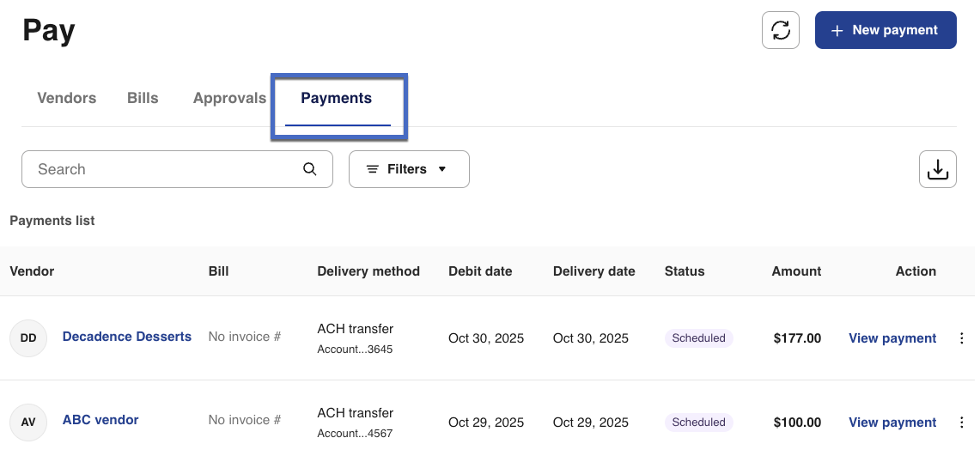Click the download export icon
Viewport: 980px width, 450px height.
coord(937,169)
